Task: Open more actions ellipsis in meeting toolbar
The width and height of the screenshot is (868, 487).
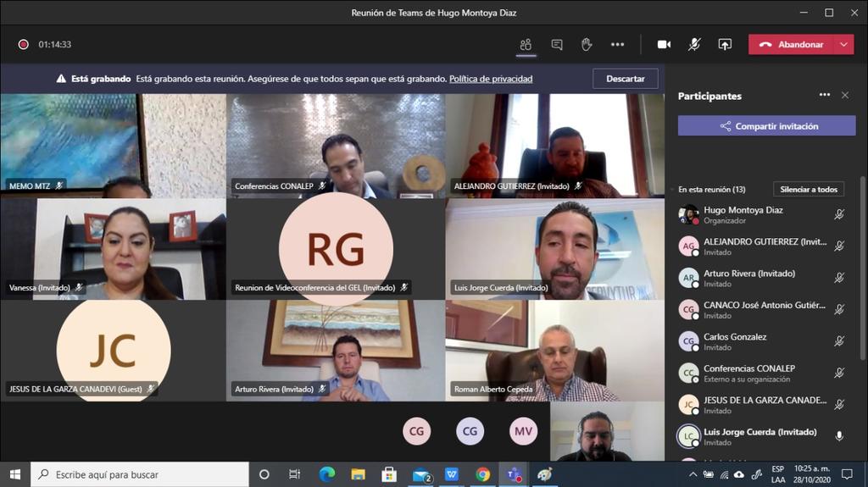Action: click(617, 45)
